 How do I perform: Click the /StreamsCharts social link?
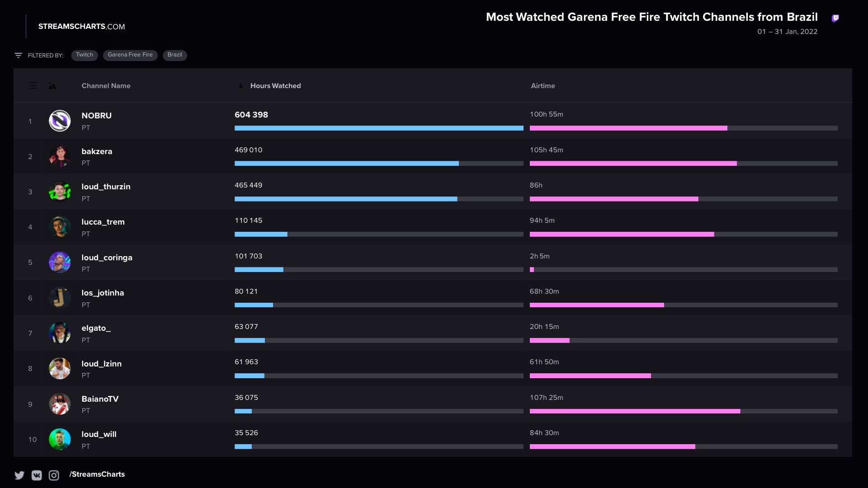97,474
